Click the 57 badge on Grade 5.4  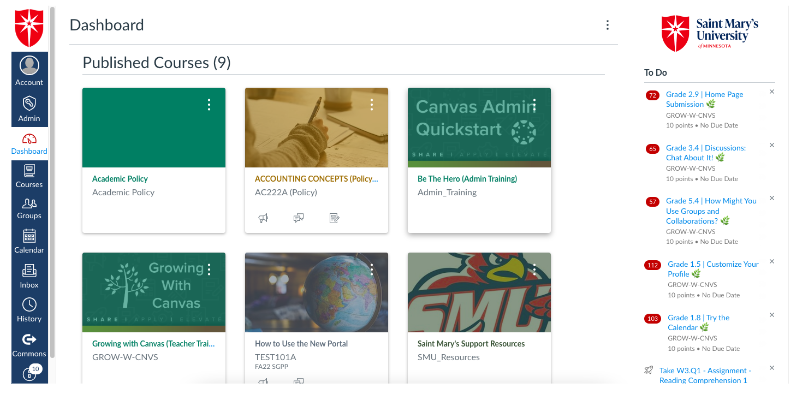coord(652,202)
